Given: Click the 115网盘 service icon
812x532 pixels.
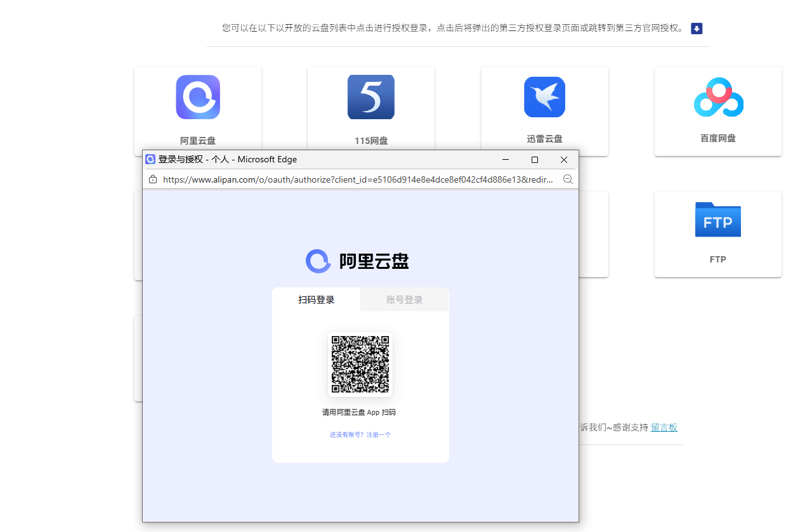Looking at the screenshot, I should [x=371, y=97].
